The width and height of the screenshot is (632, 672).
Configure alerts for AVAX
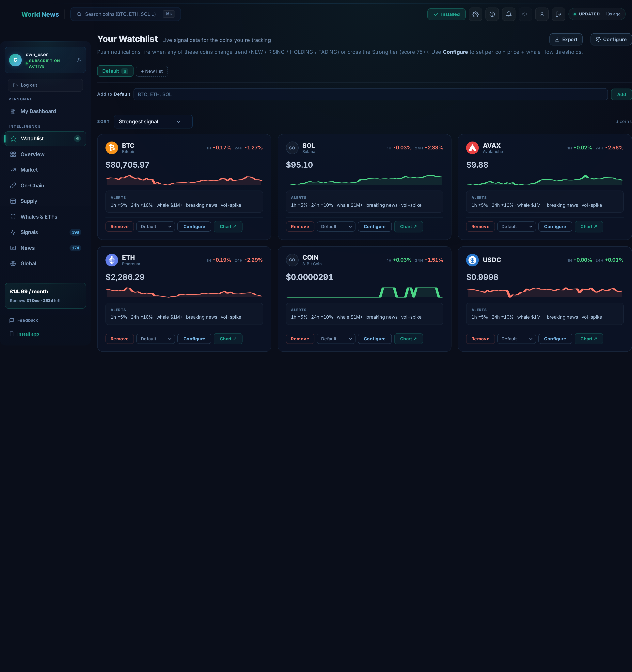(555, 227)
